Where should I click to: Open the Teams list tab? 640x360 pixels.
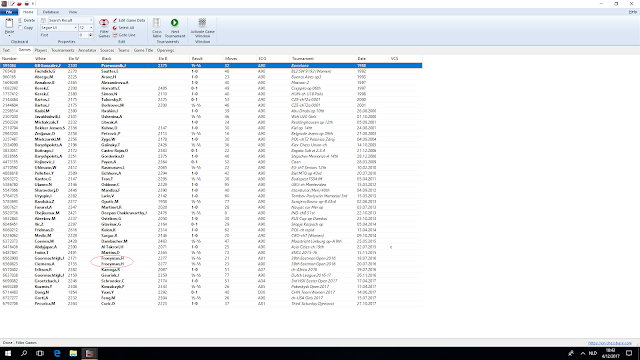124,50
